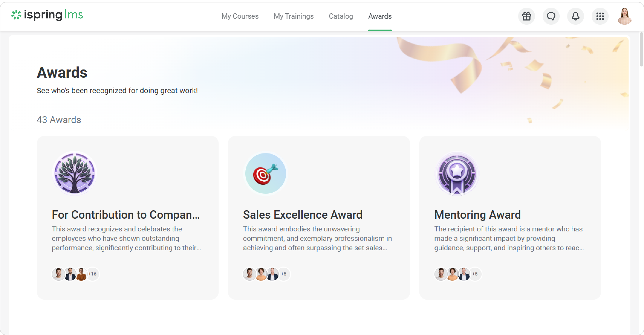Image resolution: width=644 pixels, height=335 pixels.
Task: Click the iSpring LMS logo
Action: coord(47,15)
